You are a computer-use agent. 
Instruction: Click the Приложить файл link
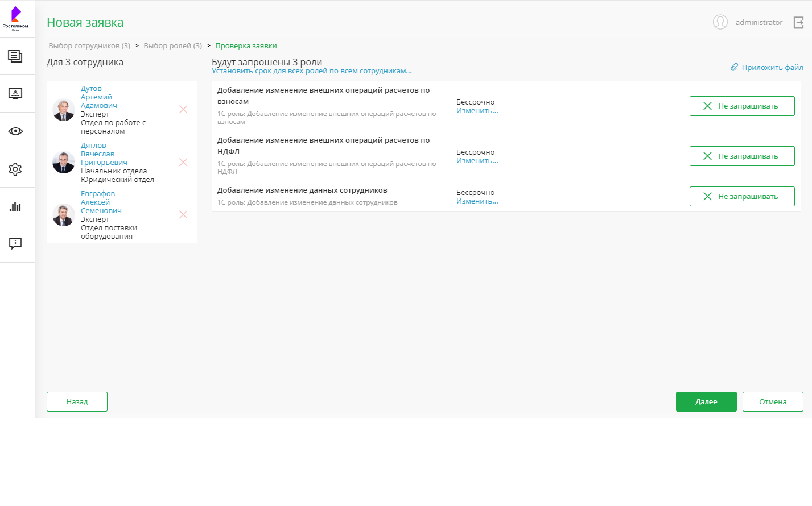pos(767,67)
